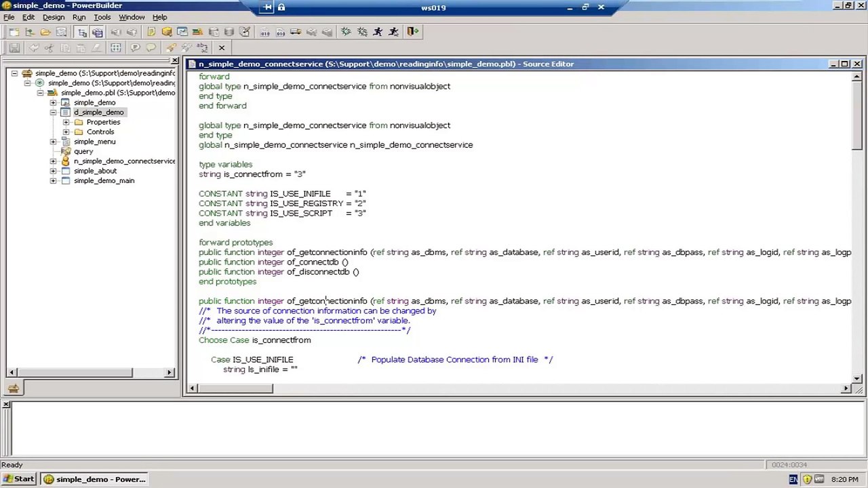Screen dimensions: 868x488
Task: Click the Incremental Build Workspace icon
Action: [x=264, y=32]
